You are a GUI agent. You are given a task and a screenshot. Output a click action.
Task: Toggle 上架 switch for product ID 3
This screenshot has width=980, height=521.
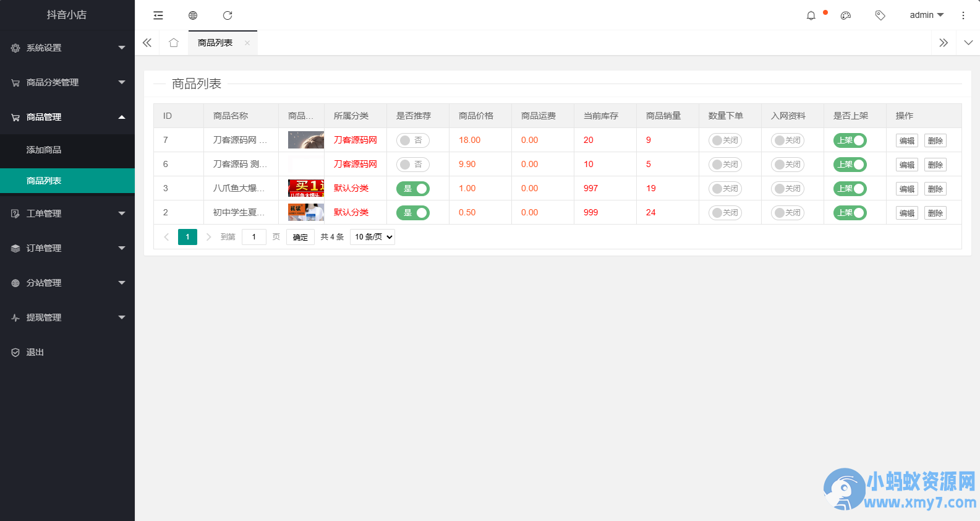click(x=850, y=189)
